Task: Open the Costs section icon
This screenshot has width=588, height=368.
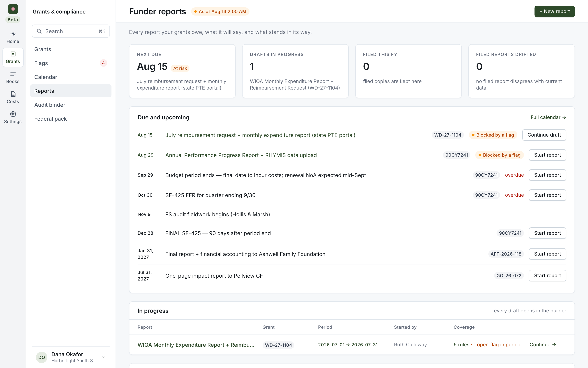Action: [13, 97]
